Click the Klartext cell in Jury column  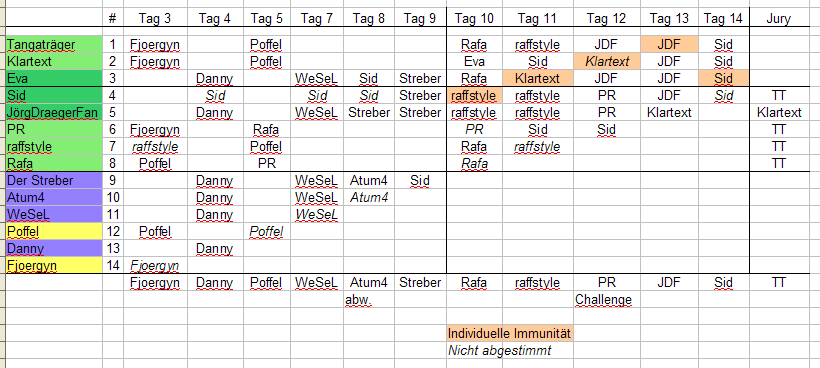(x=779, y=112)
